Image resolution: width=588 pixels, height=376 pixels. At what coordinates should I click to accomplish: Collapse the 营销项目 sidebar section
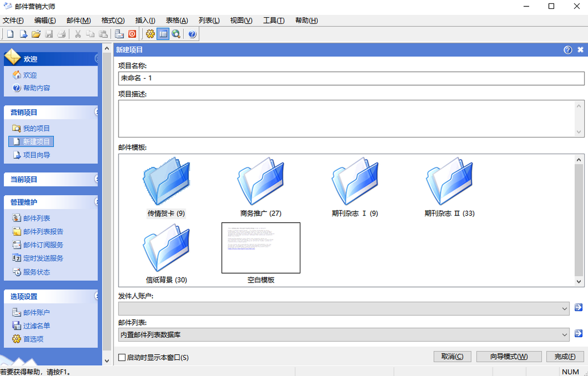(97, 112)
